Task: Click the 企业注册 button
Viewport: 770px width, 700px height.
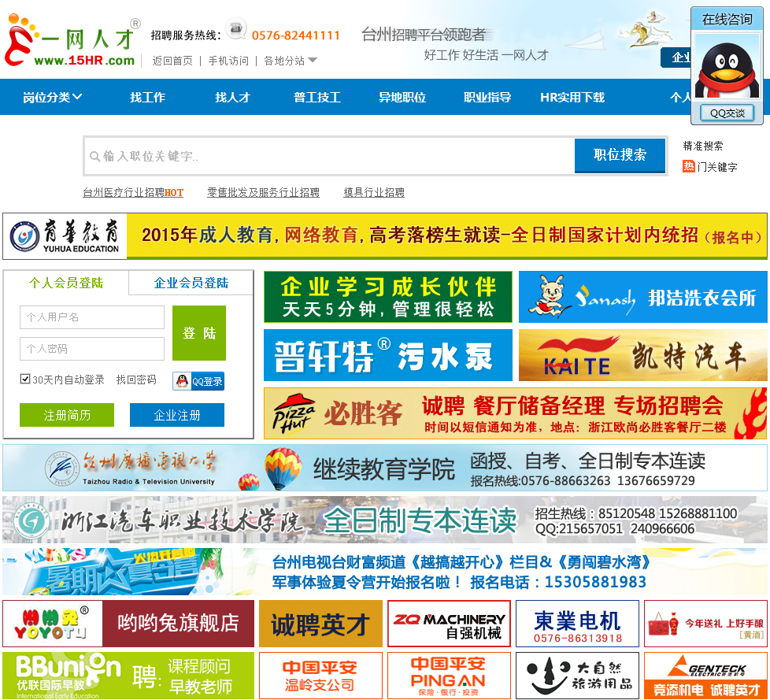Action: pos(177,415)
